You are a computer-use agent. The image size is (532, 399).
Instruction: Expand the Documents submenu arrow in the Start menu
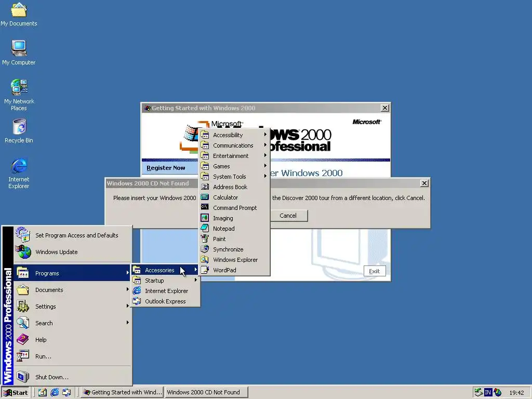point(128,289)
